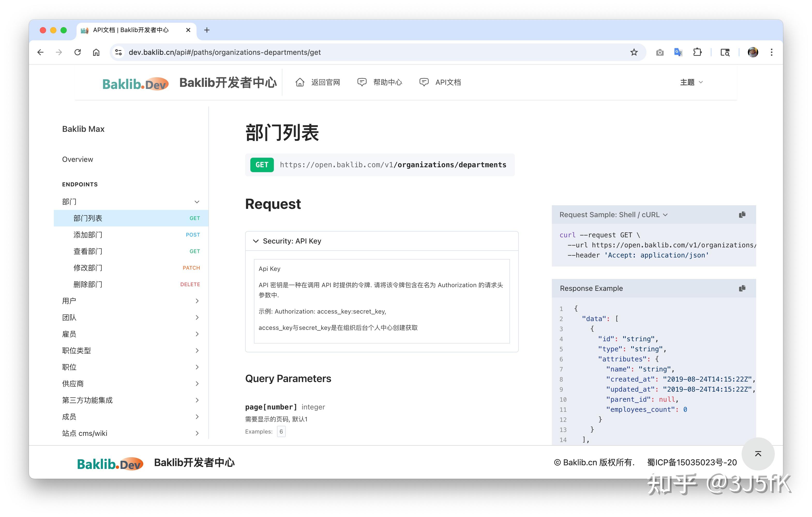The image size is (812, 517).
Task: Click the 蜀ICP备15035023号-20 footer link
Action: tap(691, 462)
